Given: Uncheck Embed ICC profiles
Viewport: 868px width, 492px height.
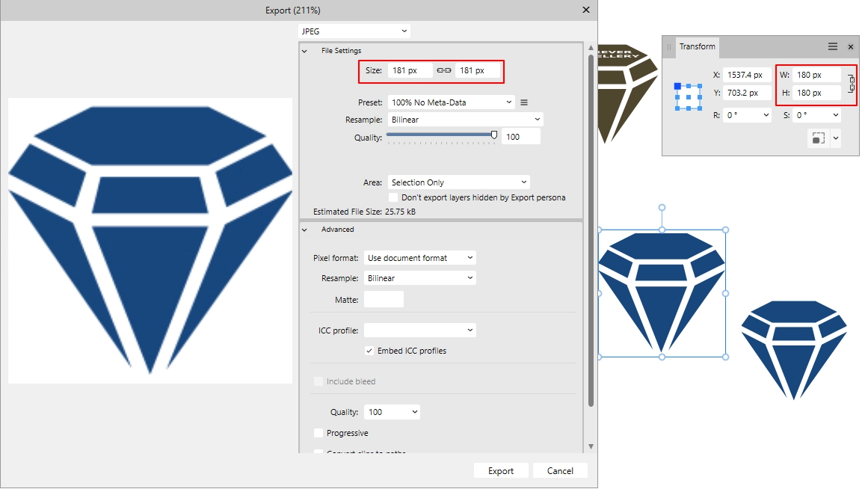Looking at the screenshot, I should pos(369,351).
